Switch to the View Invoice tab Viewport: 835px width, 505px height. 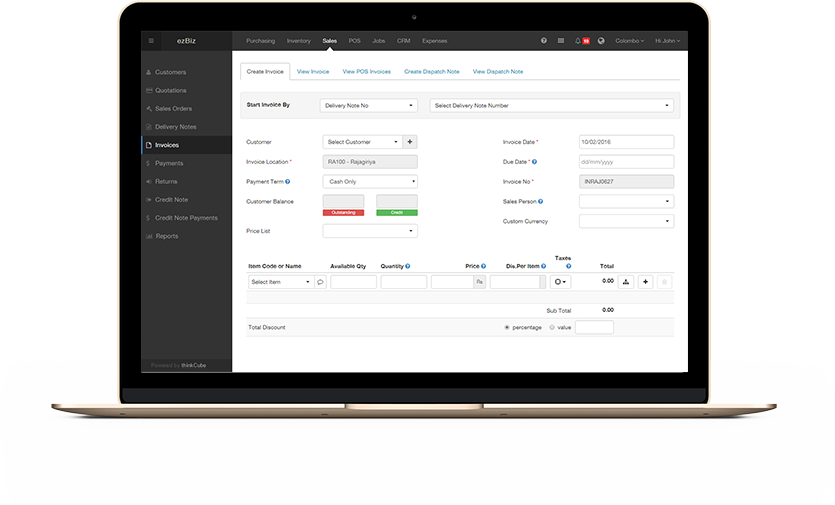coord(313,71)
